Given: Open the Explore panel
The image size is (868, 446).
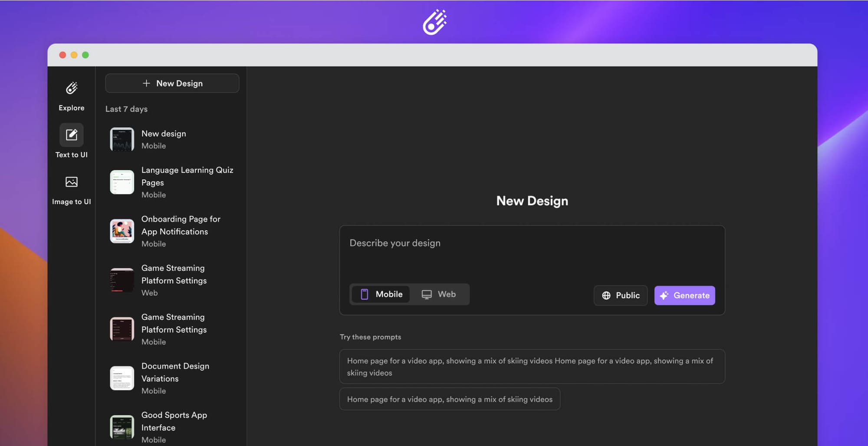Looking at the screenshot, I should point(71,95).
